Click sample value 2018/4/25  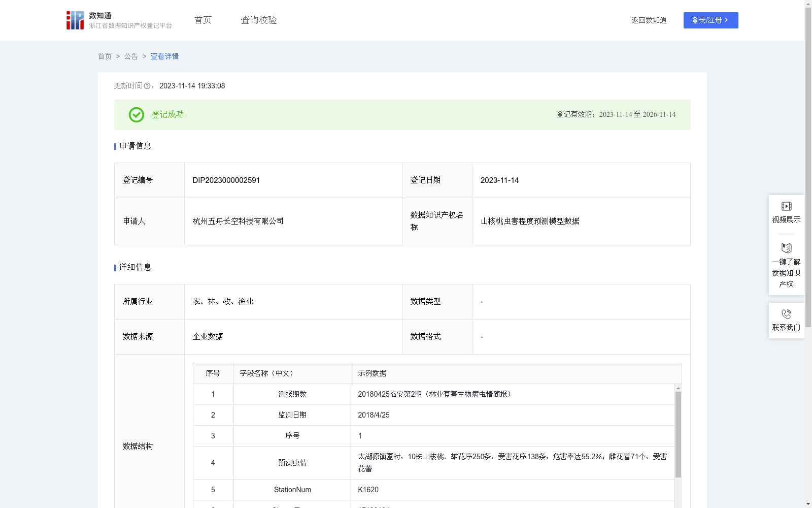pyautogui.click(x=374, y=415)
